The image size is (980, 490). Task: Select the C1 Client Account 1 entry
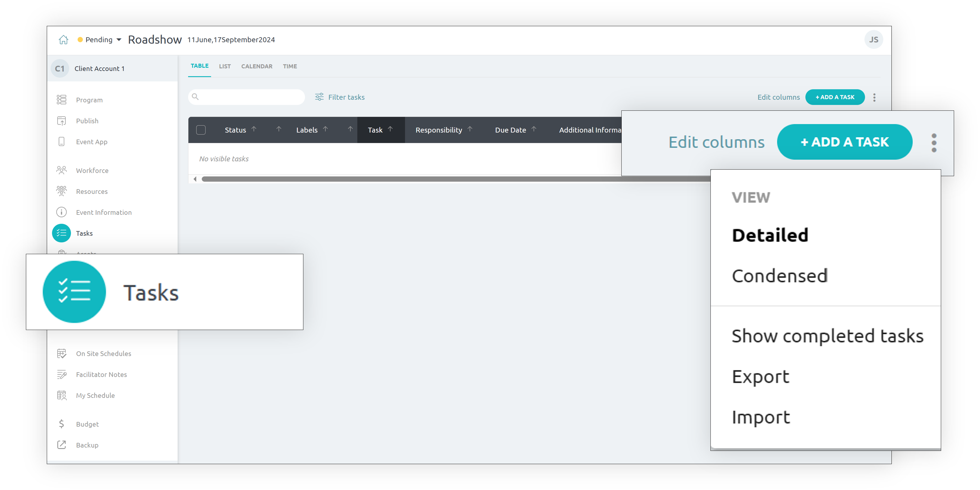tap(113, 68)
